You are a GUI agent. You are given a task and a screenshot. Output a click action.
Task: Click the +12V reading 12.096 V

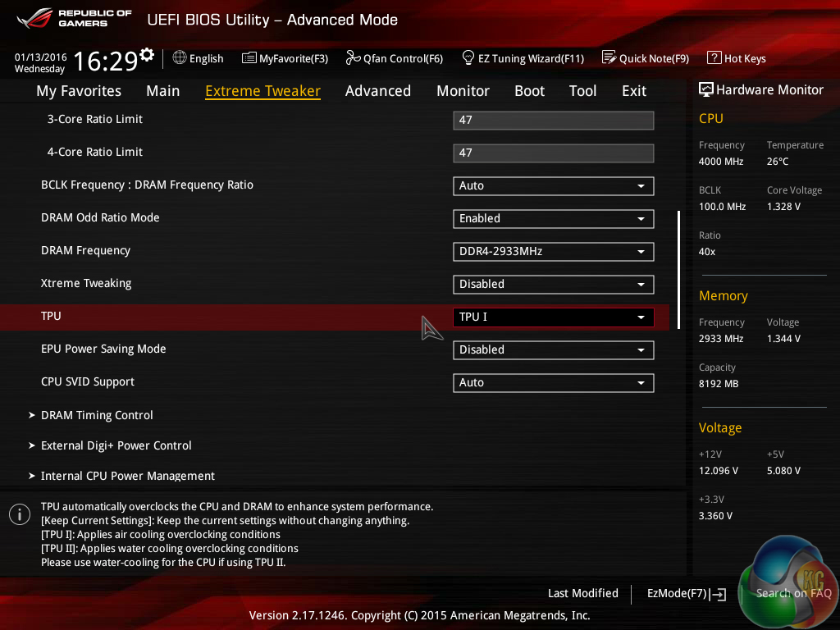coord(719,470)
